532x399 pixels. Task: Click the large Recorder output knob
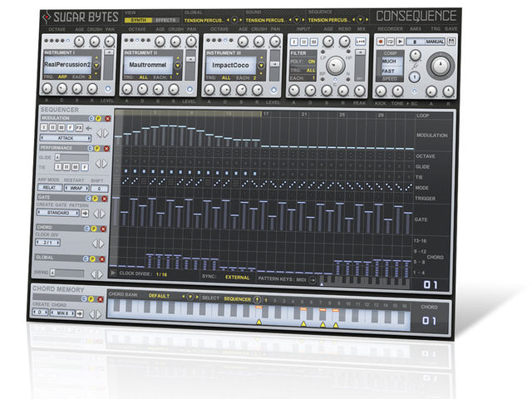click(x=441, y=65)
